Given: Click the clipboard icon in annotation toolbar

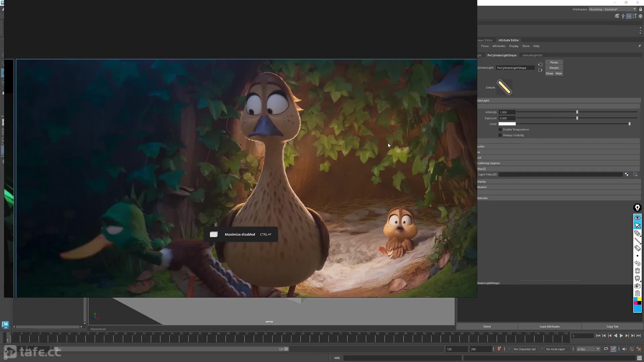Looking at the screenshot, I should point(637,293).
